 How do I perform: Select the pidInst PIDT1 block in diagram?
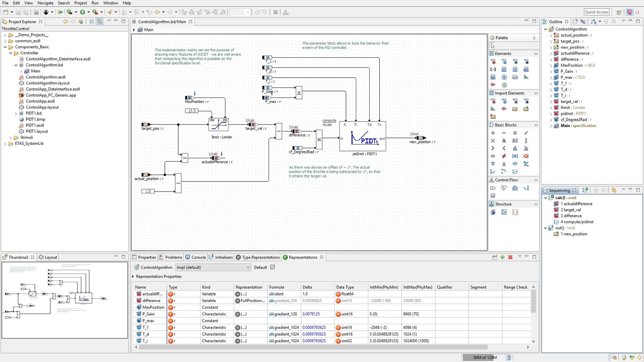tap(362, 136)
